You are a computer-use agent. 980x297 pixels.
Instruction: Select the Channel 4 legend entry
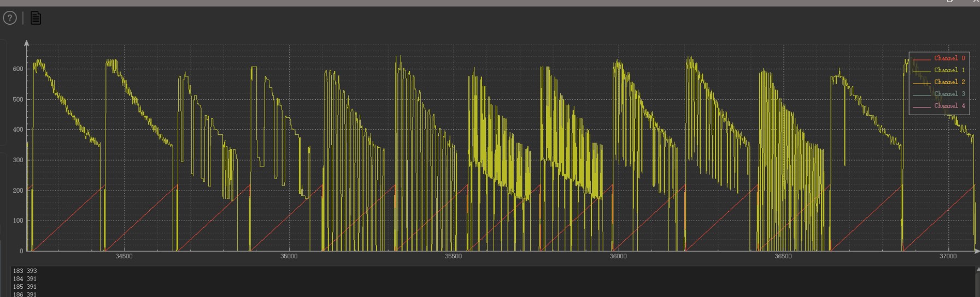tap(939, 106)
